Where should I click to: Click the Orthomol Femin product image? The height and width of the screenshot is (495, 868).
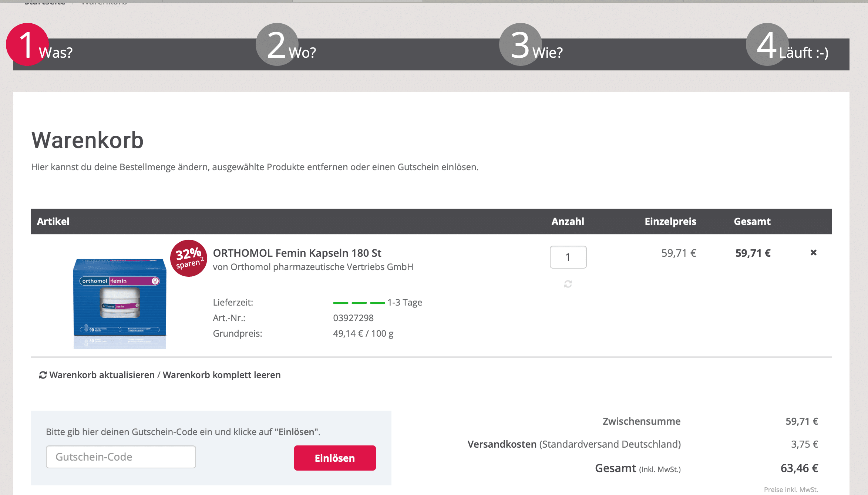(x=120, y=303)
